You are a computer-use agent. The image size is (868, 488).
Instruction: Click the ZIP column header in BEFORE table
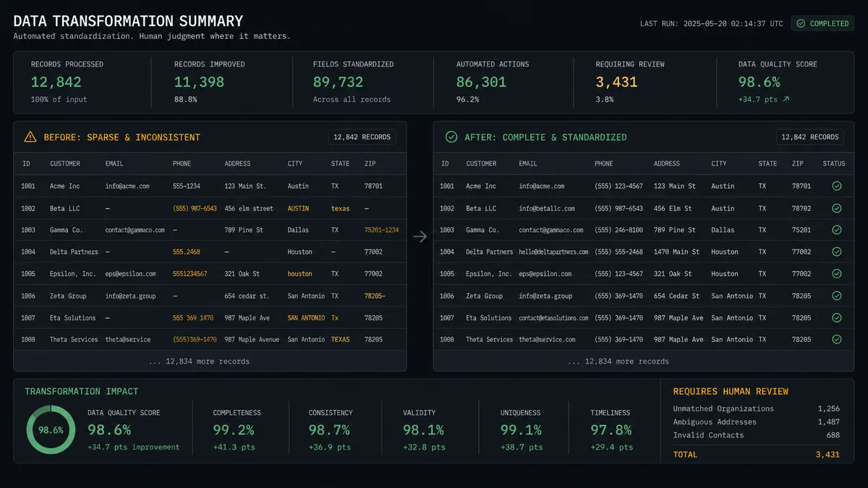point(370,163)
